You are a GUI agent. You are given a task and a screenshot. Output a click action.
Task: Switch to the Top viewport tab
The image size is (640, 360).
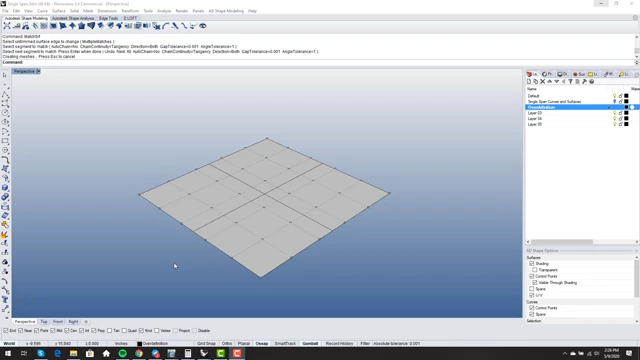click(x=44, y=322)
